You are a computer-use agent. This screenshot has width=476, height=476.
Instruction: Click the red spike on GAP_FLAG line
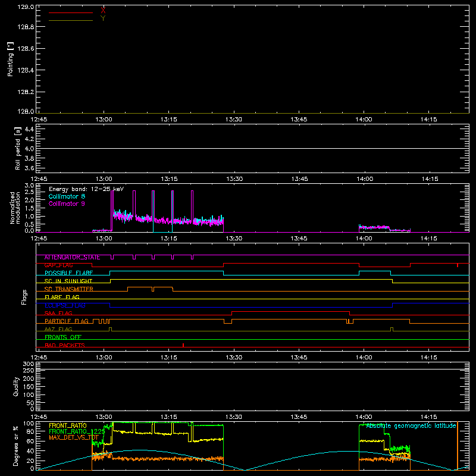click(458, 265)
